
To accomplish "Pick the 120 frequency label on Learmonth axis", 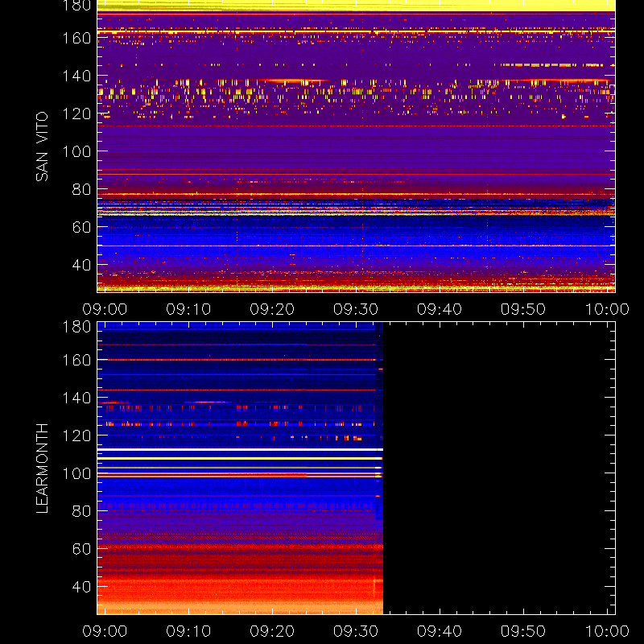I will (x=76, y=436).
